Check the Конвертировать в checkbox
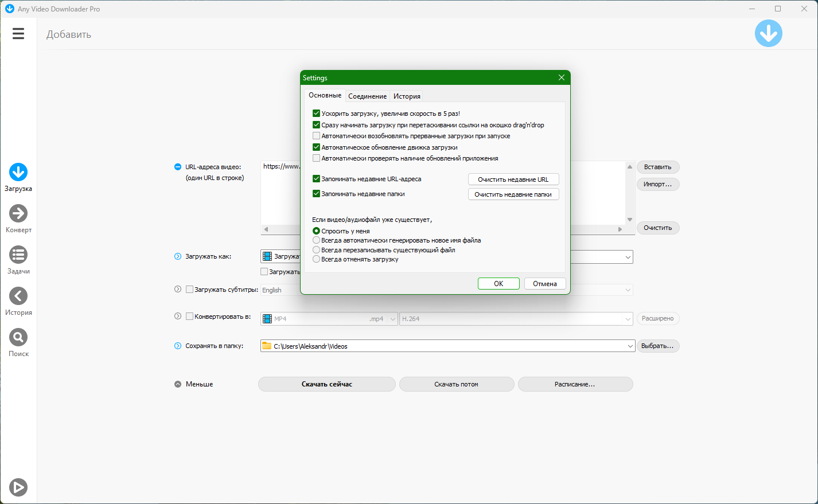818x504 pixels. click(x=189, y=317)
